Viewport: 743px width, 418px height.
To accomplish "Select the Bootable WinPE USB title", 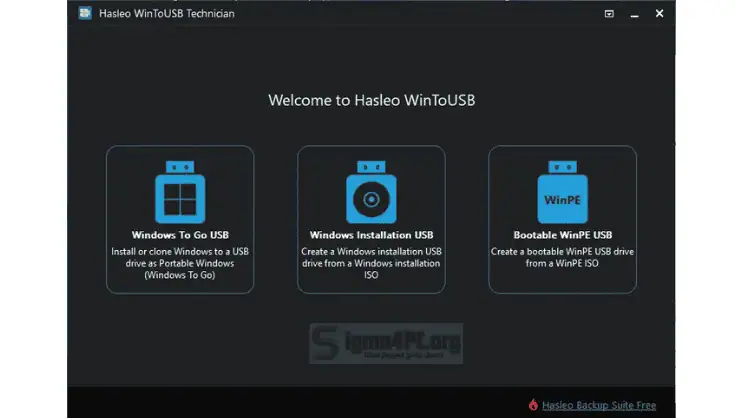I will pos(562,235).
